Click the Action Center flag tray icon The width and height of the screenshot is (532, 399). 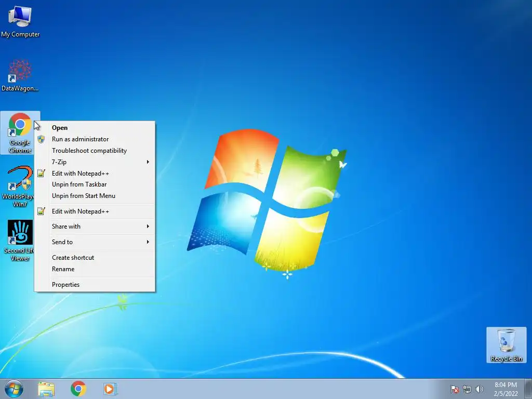pos(455,389)
